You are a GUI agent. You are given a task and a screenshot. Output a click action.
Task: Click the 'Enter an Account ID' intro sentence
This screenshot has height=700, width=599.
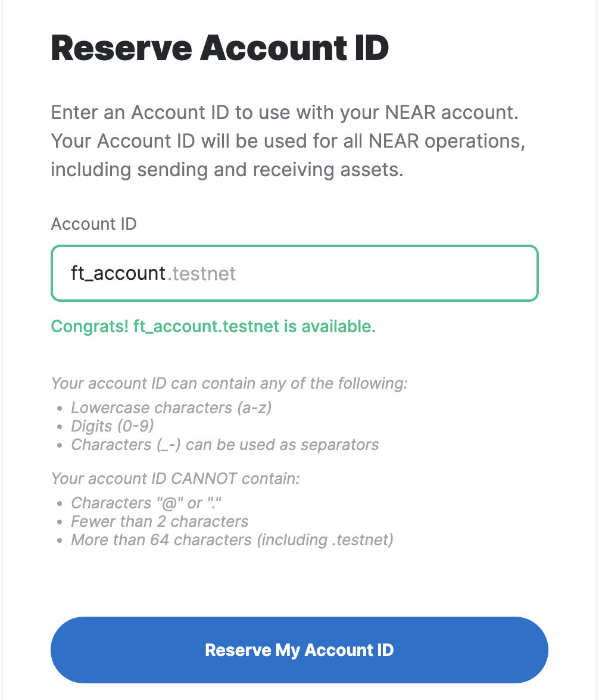coord(285,112)
